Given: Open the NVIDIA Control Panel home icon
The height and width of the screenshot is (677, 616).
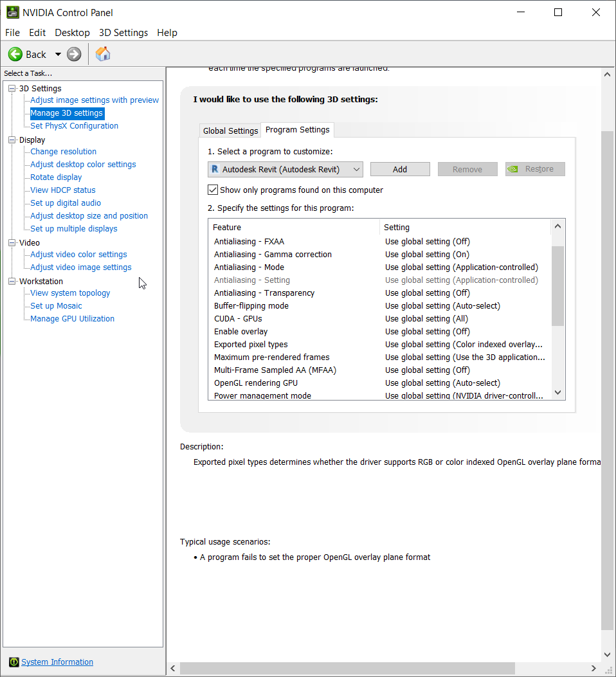Looking at the screenshot, I should (102, 54).
